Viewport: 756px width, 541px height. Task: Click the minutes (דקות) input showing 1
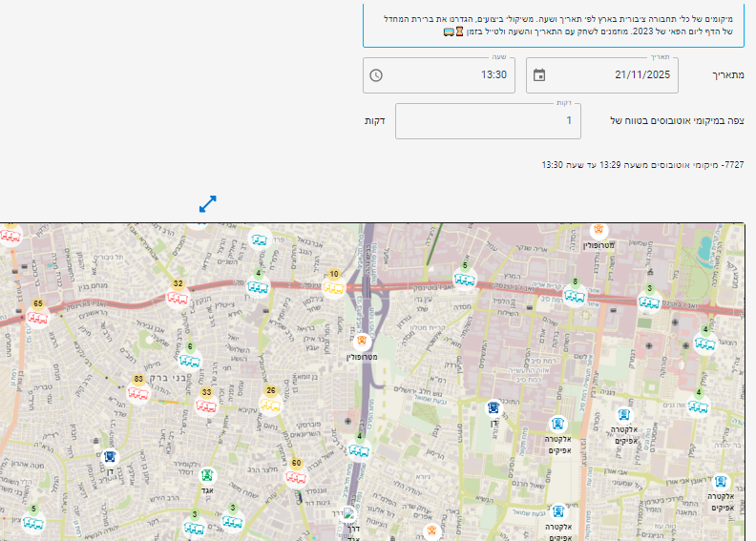point(488,121)
